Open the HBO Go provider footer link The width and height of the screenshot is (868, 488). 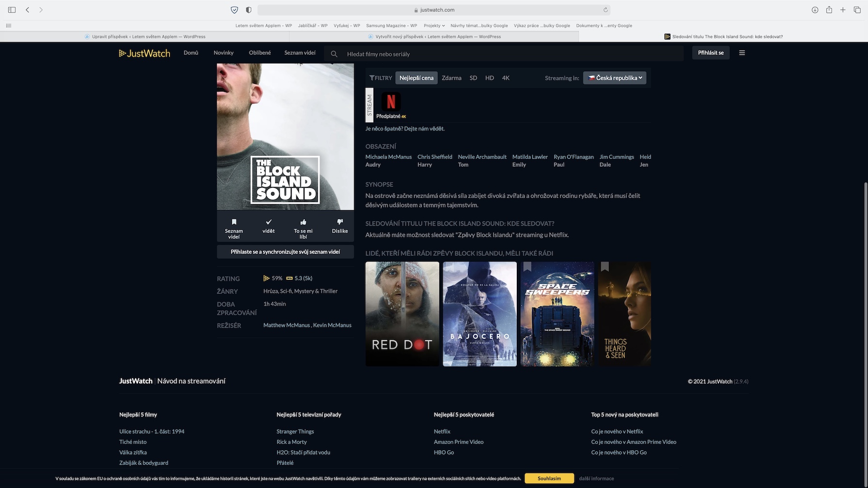tap(444, 453)
